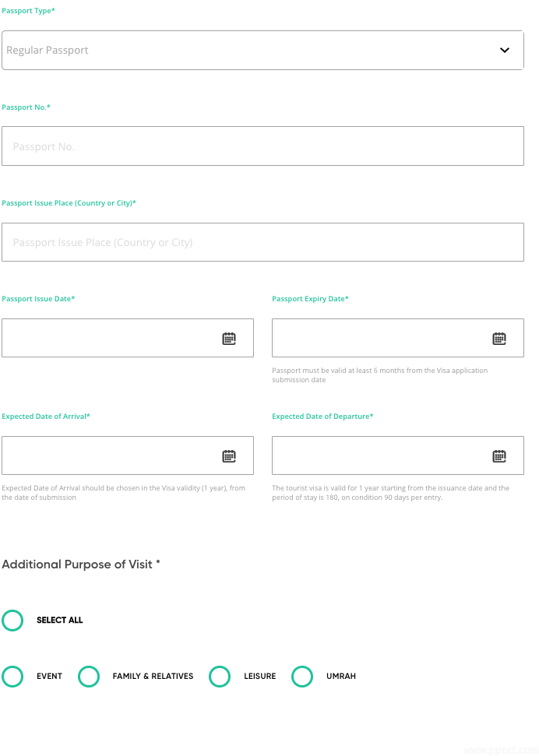Select the UMRAH purpose option circle
The image size is (539, 756).
coord(302,677)
